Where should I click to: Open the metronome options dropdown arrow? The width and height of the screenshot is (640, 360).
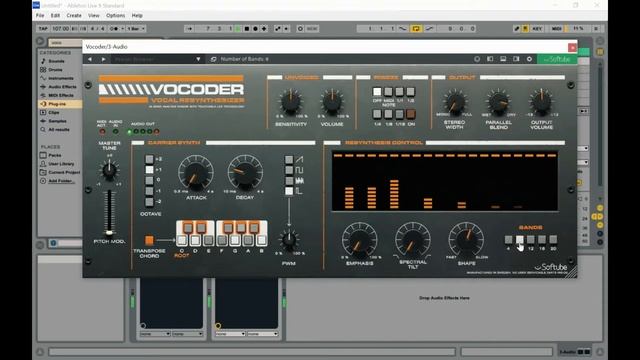tap(122, 29)
